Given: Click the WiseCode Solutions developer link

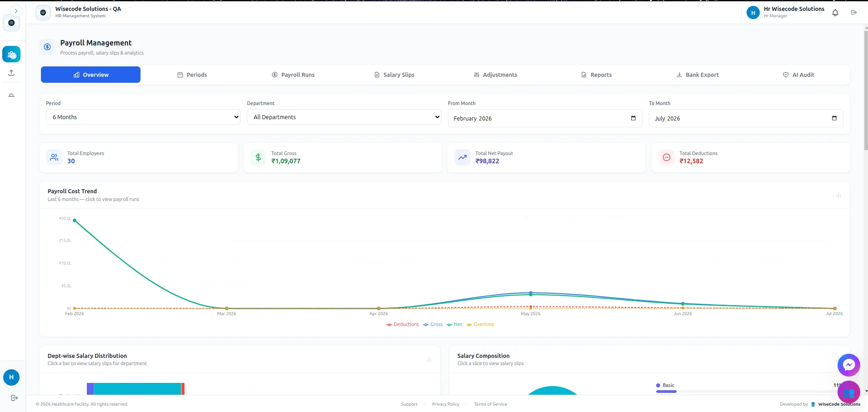Looking at the screenshot, I should 836,404.
